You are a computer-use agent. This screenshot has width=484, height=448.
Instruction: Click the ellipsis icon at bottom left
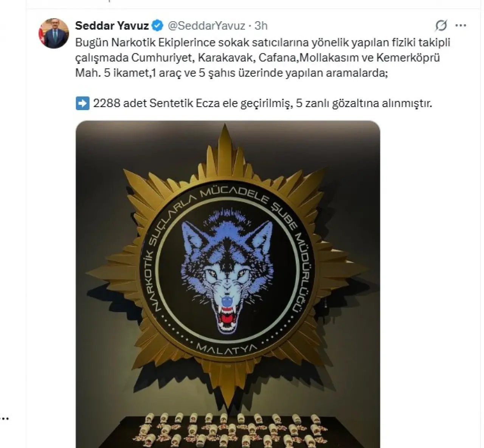click(x=4, y=418)
